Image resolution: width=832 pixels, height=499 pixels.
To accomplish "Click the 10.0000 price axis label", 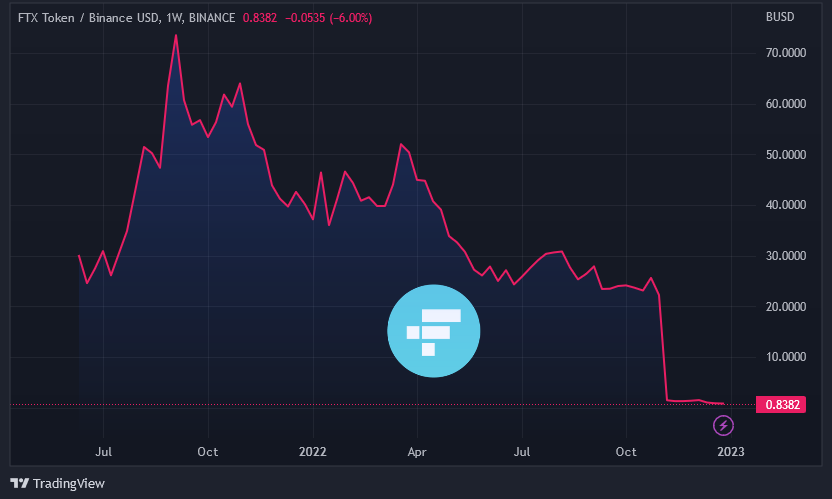I will point(785,357).
